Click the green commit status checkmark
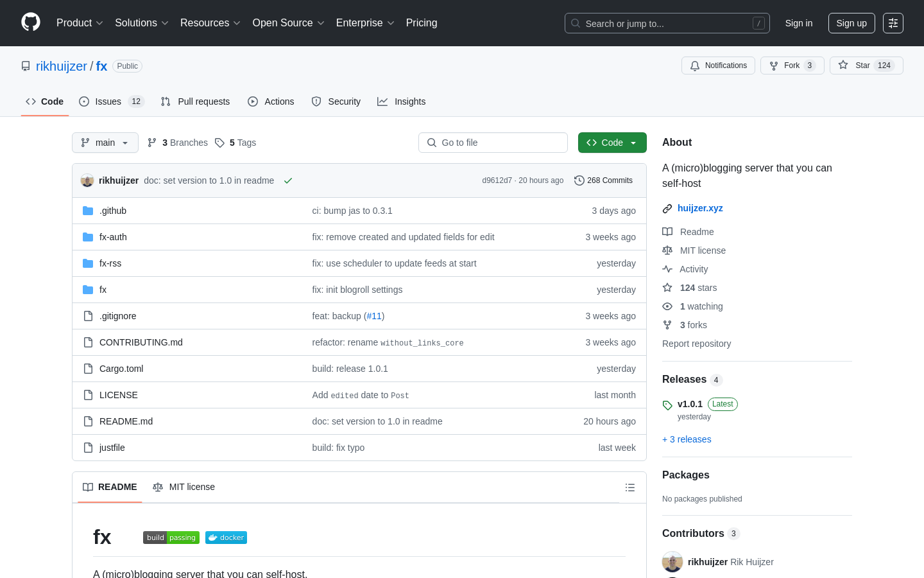The image size is (924, 578). (x=288, y=180)
